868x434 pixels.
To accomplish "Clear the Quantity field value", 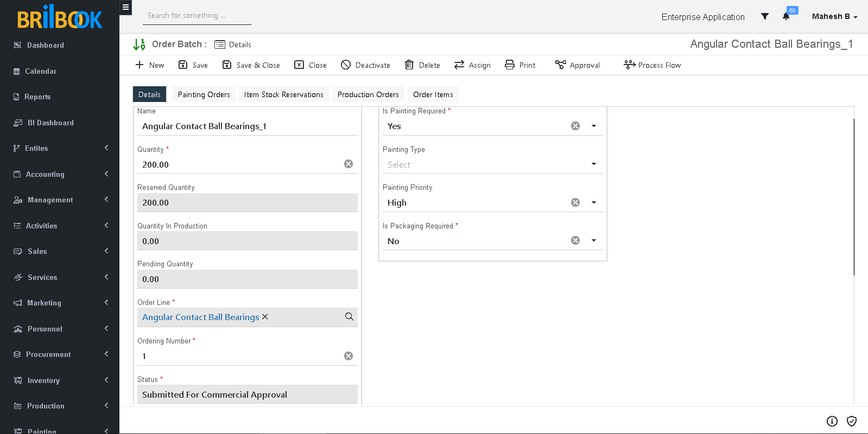I will coord(349,164).
